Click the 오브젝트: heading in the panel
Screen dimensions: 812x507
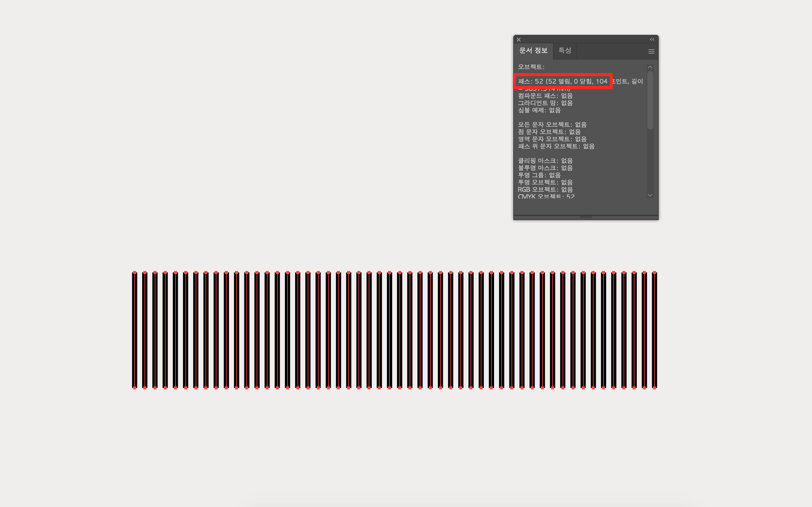click(x=531, y=67)
